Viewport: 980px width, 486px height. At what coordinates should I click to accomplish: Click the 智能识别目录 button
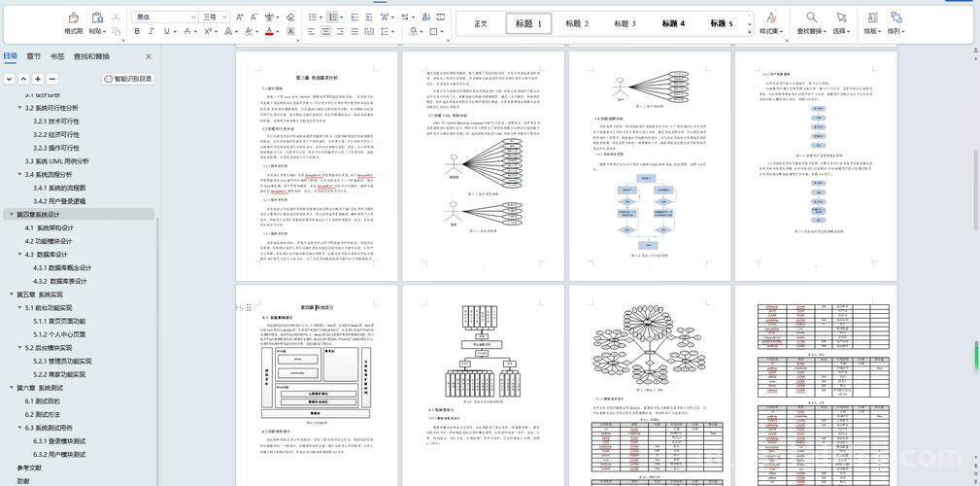tap(128, 79)
